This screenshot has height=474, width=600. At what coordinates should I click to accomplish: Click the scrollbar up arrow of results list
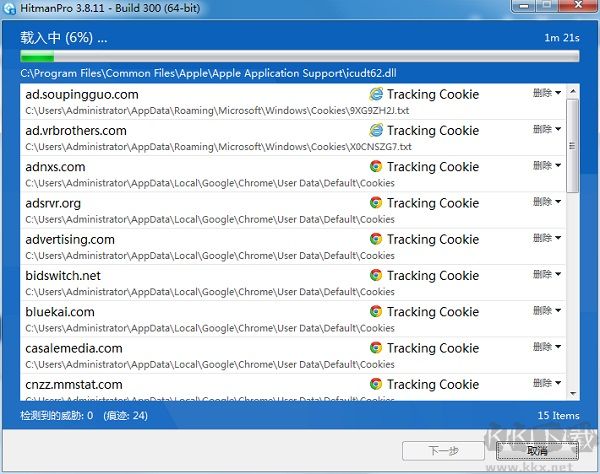tap(573, 91)
